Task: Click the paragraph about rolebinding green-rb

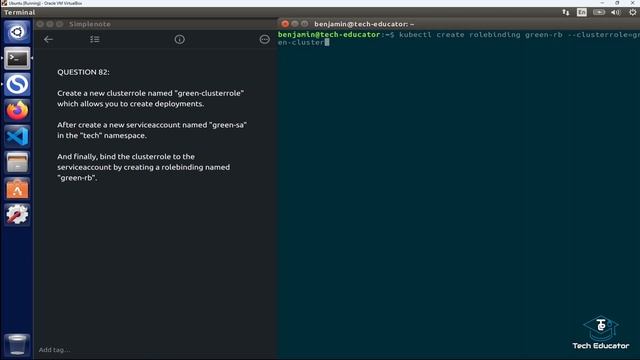Action: pos(144,167)
